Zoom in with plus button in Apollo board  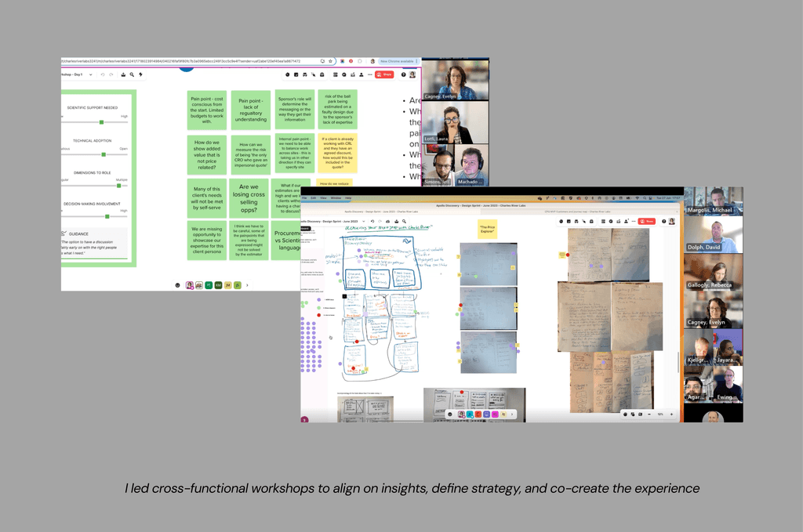click(x=671, y=414)
